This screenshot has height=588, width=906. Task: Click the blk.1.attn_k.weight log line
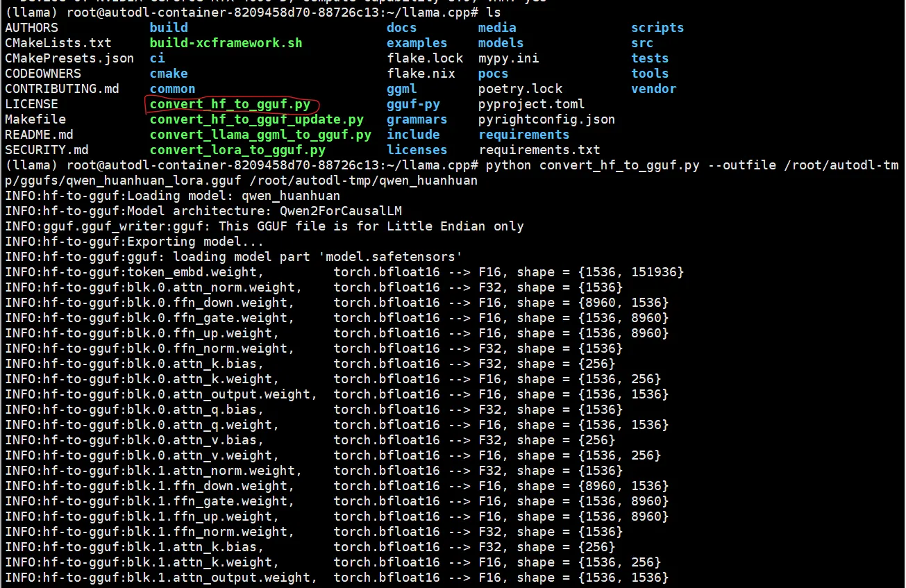[x=333, y=562]
